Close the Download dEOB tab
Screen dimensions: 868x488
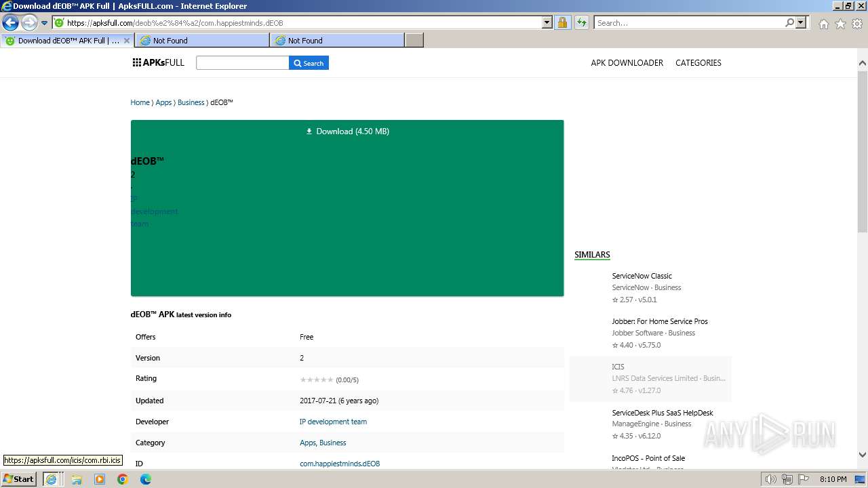click(x=126, y=41)
